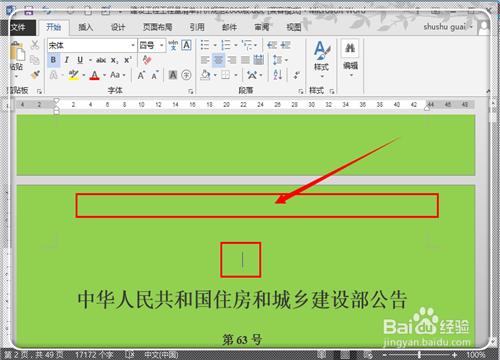500x360 pixels.
Task: Click the Cut scissors icon
Action: coord(35,45)
